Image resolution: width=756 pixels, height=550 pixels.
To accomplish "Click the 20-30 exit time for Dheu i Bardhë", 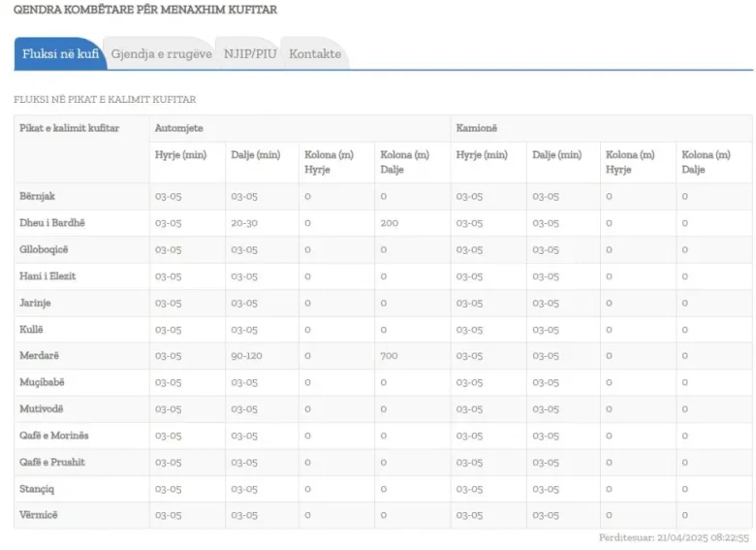I will pyautogui.click(x=244, y=223).
